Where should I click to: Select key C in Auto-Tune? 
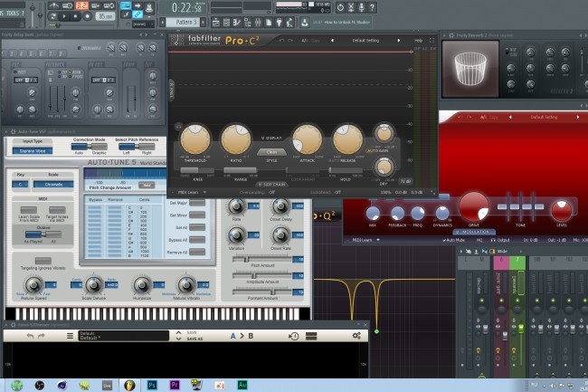tap(20, 184)
